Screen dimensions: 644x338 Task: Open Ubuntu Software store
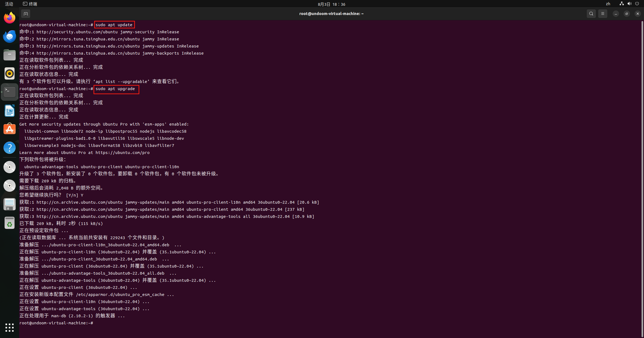(x=10, y=129)
